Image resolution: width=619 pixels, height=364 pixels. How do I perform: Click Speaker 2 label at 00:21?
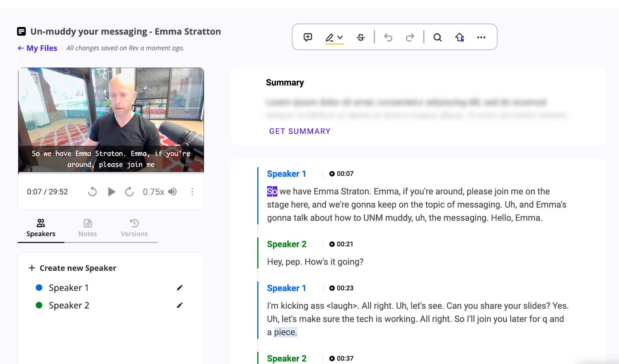(287, 244)
